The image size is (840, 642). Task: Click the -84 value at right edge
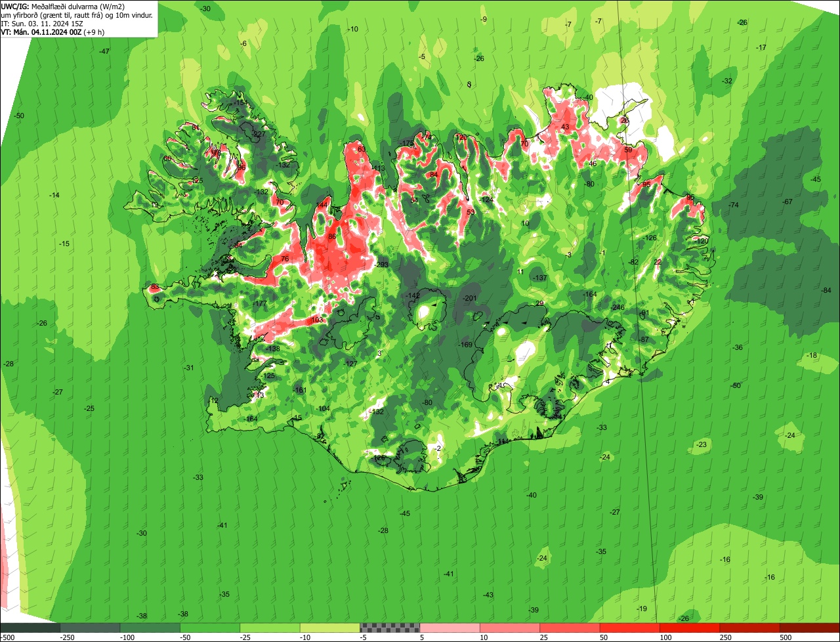[x=826, y=290]
